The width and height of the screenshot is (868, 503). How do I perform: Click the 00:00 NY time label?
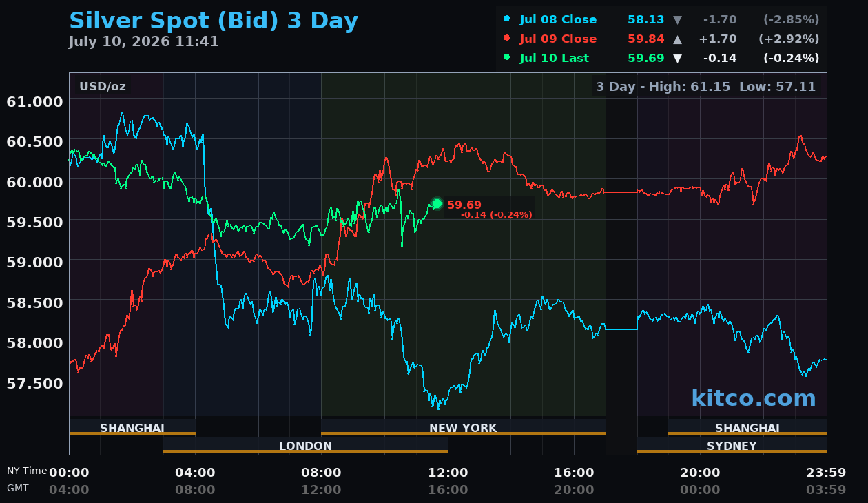coord(69,473)
